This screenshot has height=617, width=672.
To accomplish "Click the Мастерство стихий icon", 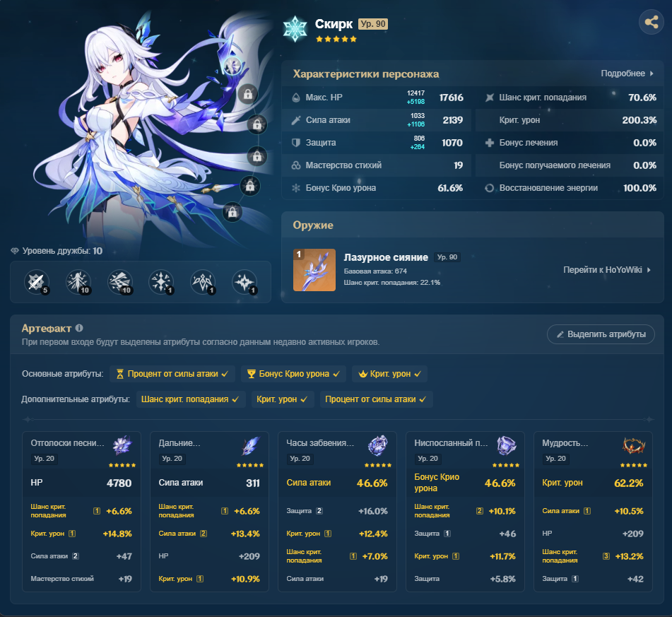I will pos(295,165).
